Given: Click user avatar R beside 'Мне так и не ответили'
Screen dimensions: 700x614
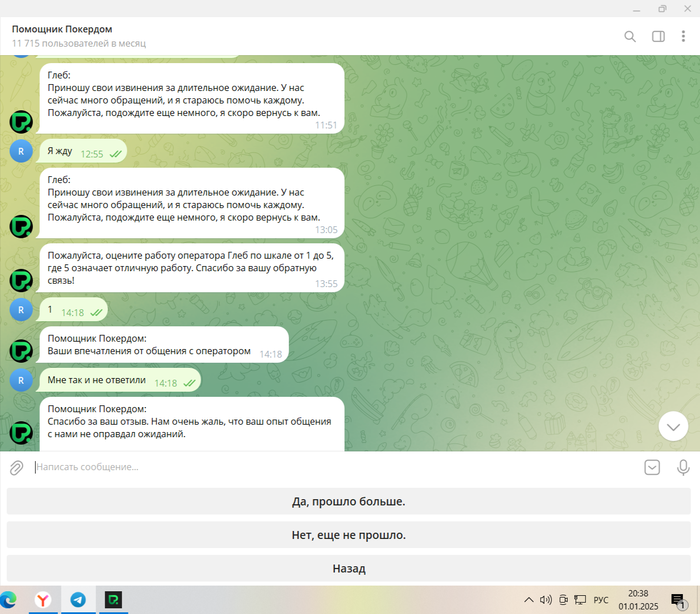Looking at the screenshot, I should 21,380.
